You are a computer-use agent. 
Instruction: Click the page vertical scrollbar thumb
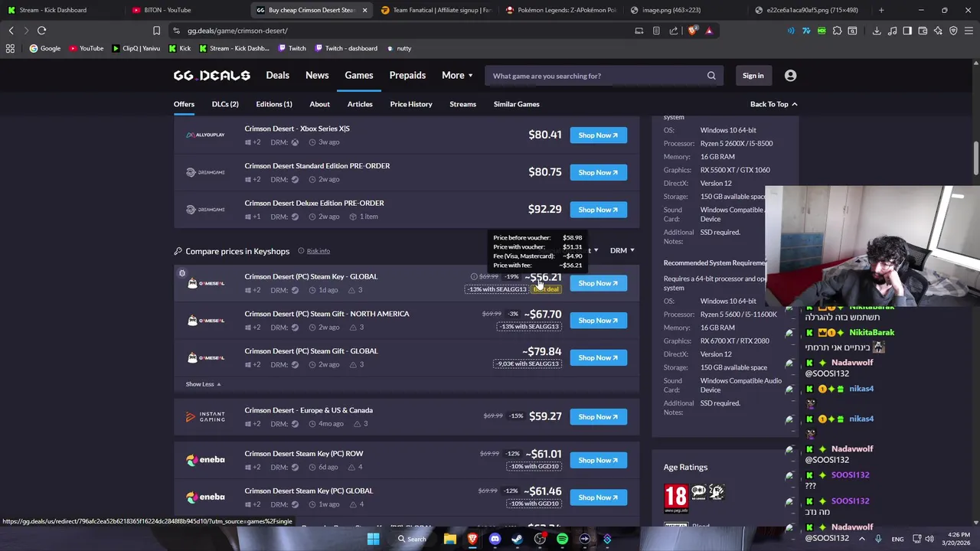[x=975, y=158]
